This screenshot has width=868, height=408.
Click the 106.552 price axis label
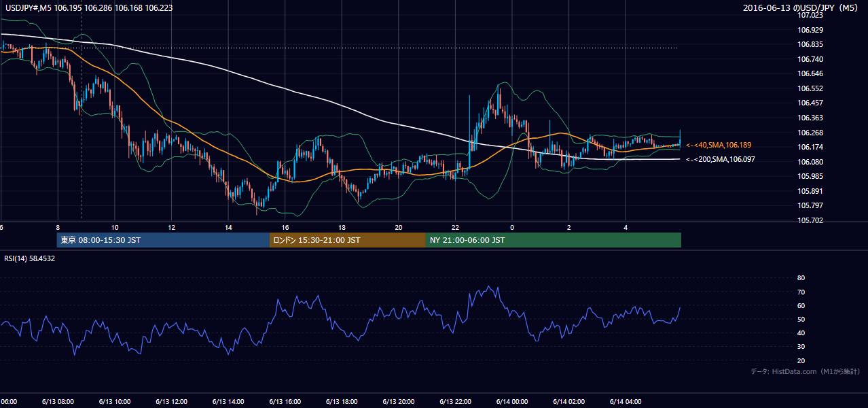click(x=810, y=88)
